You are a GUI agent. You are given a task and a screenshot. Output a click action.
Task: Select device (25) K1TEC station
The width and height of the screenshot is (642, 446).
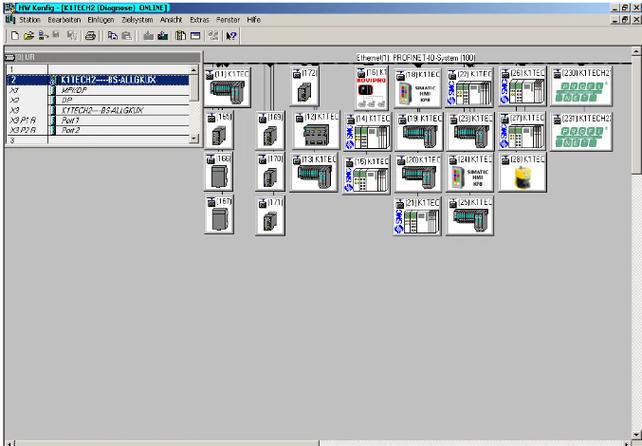pyautogui.click(x=470, y=216)
